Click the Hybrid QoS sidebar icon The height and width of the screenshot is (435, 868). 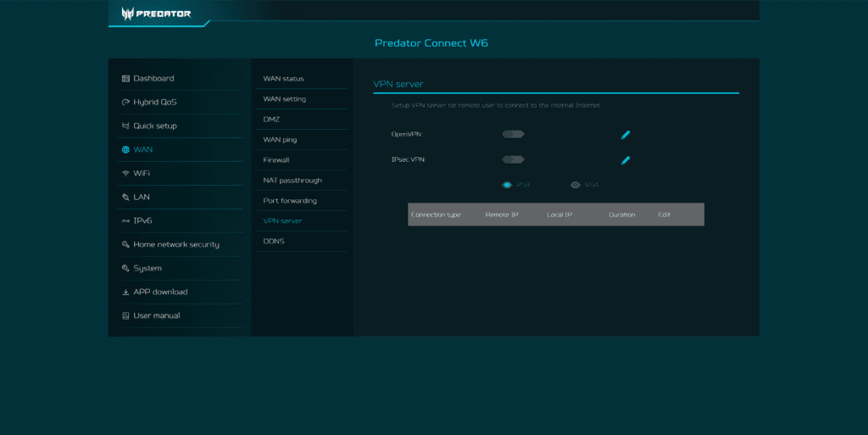[125, 103]
